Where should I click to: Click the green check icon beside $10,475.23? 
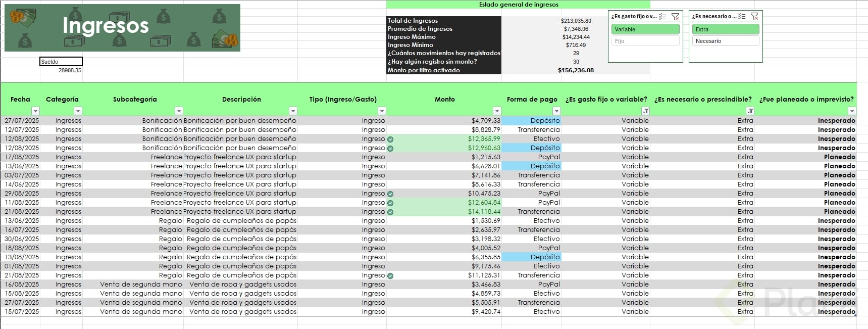[x=390, y=194]
